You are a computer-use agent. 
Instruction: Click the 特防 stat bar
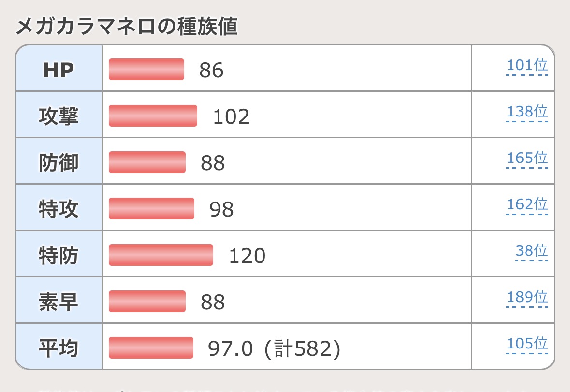[x=161, y=255]
